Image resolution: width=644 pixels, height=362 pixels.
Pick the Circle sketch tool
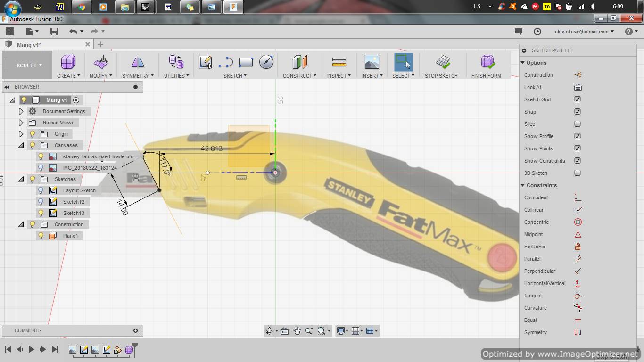(x=266, y=62)
